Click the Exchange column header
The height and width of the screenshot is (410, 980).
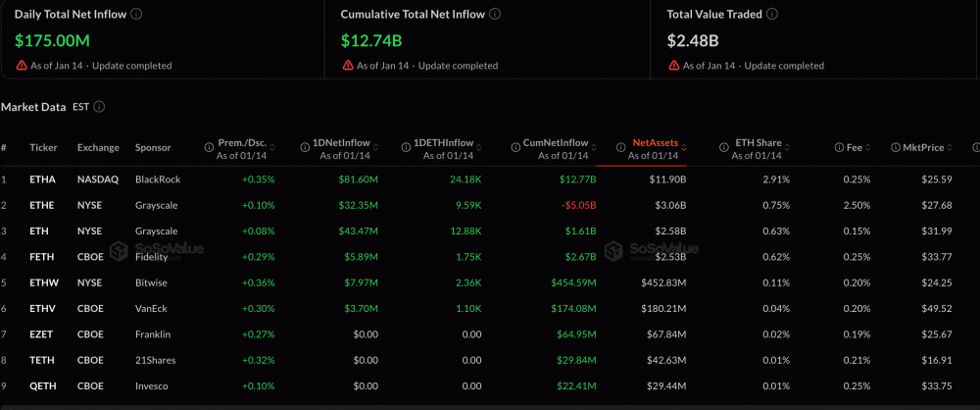pyautogui.click(x=97, y=147)
